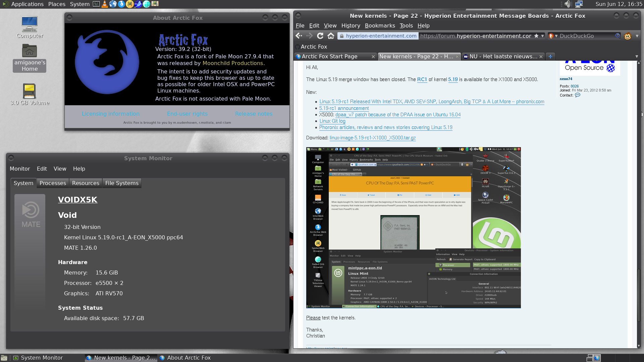
Task: Click xeno74 contact speech bubble icon
Action: click(x=577, y=95)
